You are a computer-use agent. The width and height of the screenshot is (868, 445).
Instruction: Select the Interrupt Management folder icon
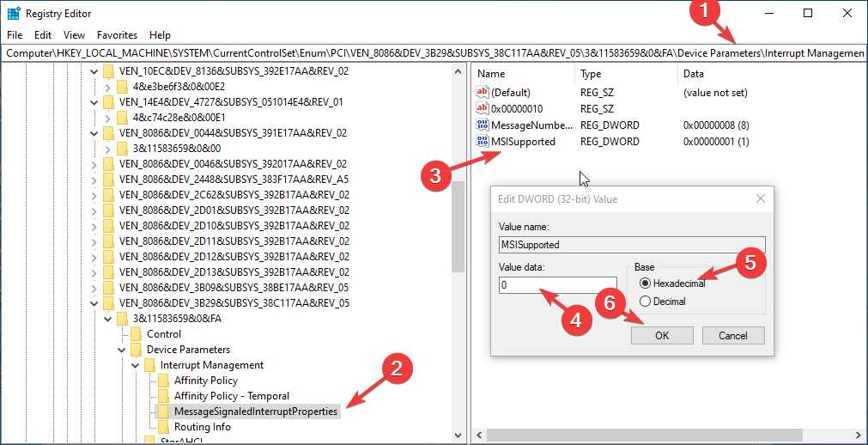pyautogui.click(x=149, y=365)
